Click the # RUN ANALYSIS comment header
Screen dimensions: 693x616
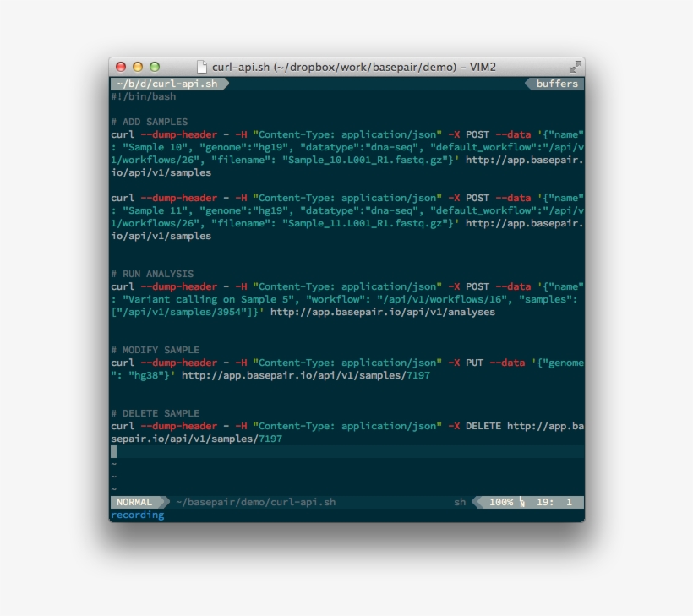(154, 274)
